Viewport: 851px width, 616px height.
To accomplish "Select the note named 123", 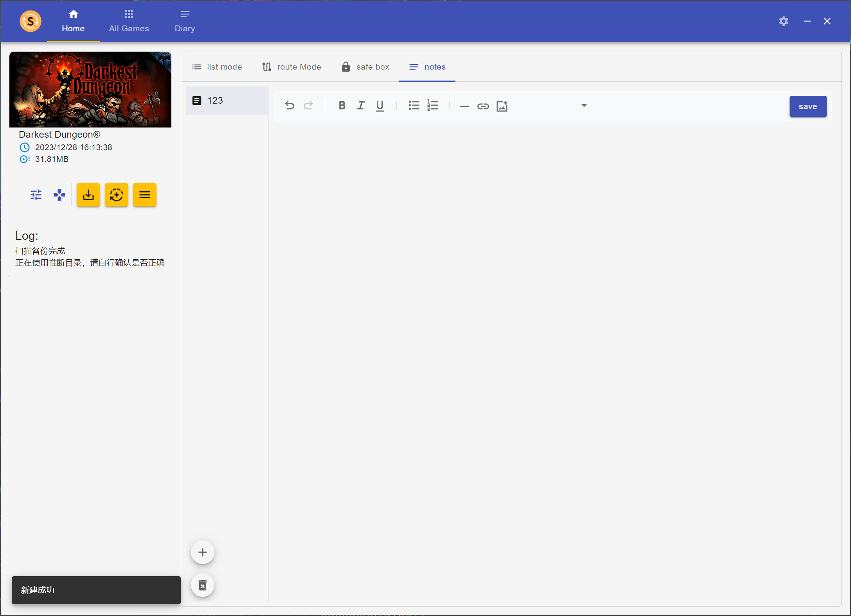I will (x=215, y=101).
